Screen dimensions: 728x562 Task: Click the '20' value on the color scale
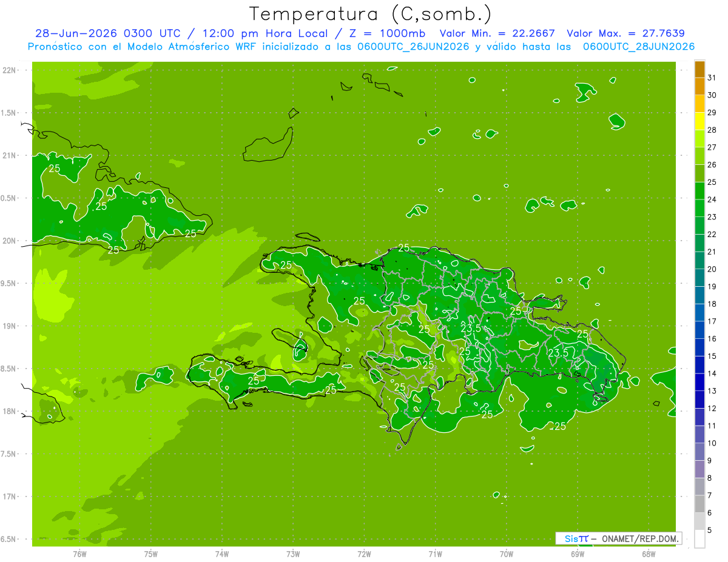[712, 269]
